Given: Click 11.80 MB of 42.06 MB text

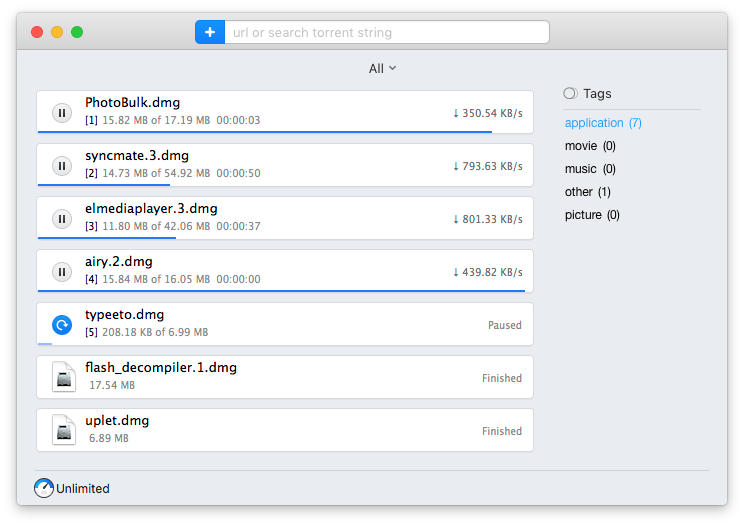Looking at the screenshot, I should pyautogui.click(x=156, y=226).
